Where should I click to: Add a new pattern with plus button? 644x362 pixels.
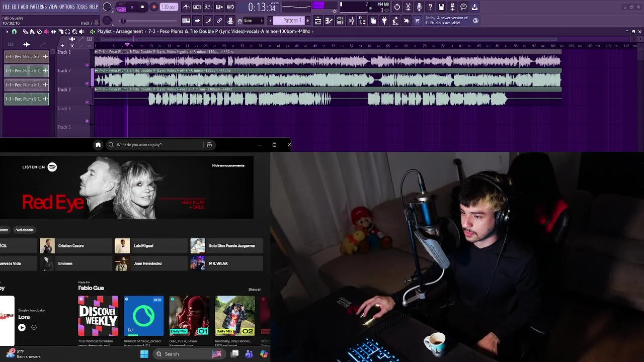pos(308,21)
